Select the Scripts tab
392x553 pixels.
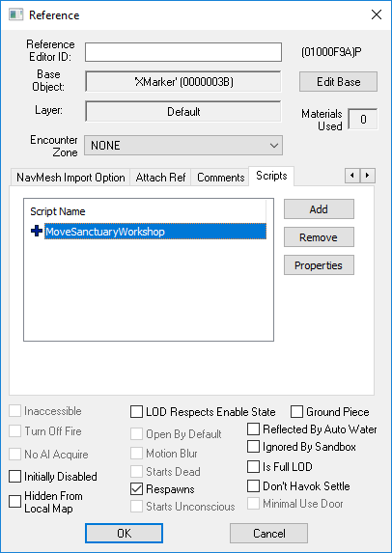(x=271, y=176)
